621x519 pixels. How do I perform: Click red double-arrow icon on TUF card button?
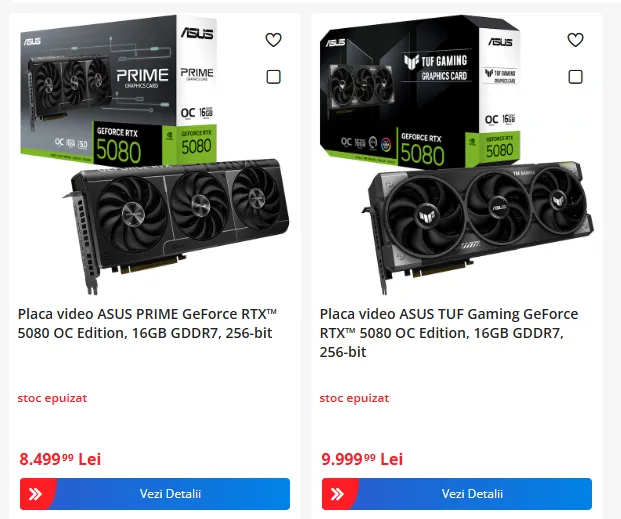pyautogui.click(x=337, y=494)
